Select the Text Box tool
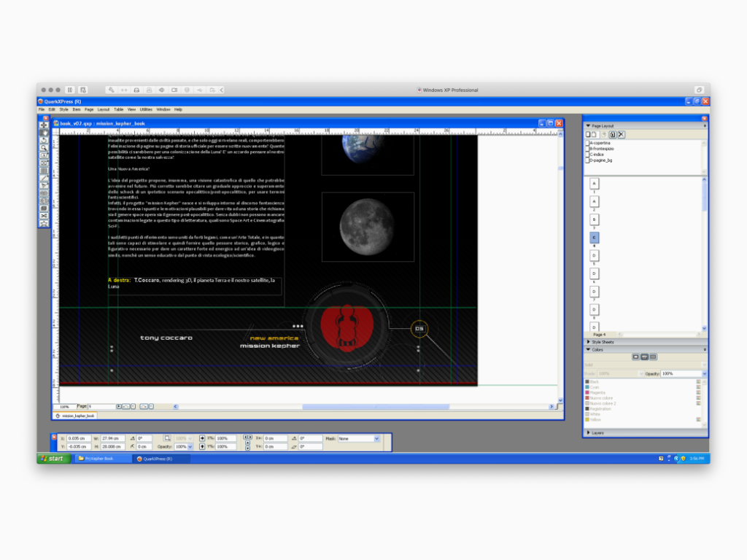The width and height of the screenshot is (747, 560). pos(44,155)
